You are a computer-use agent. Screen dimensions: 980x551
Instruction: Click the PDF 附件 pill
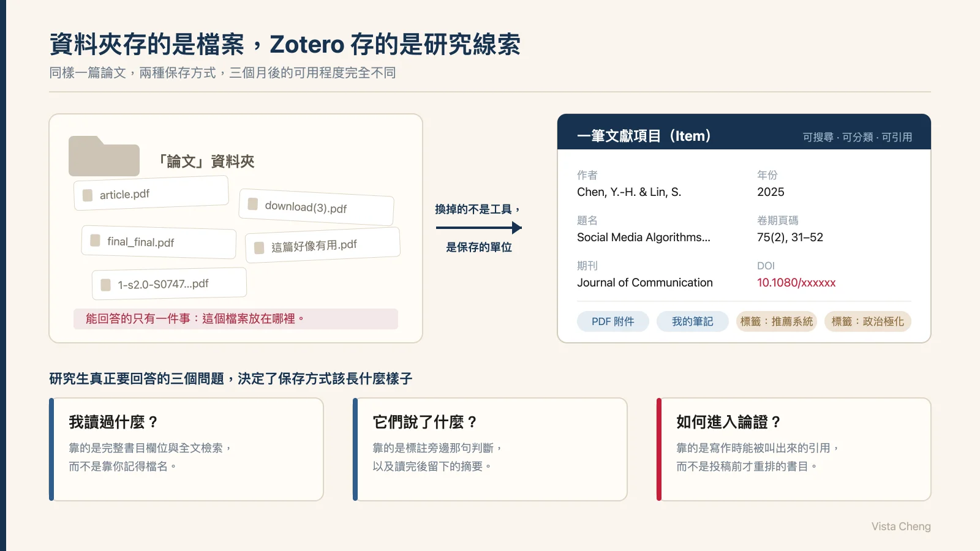[x=613, y=321]
